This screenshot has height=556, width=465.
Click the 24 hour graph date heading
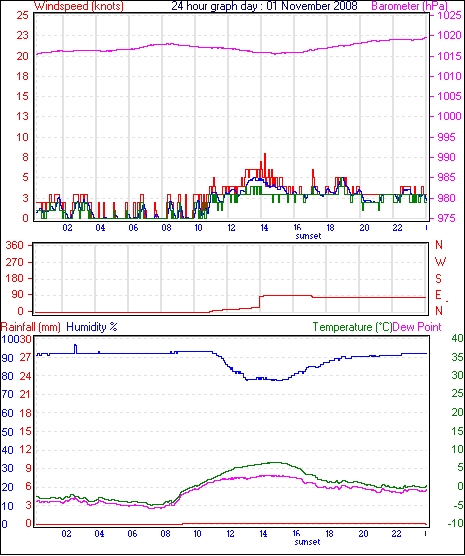(264, 6)
